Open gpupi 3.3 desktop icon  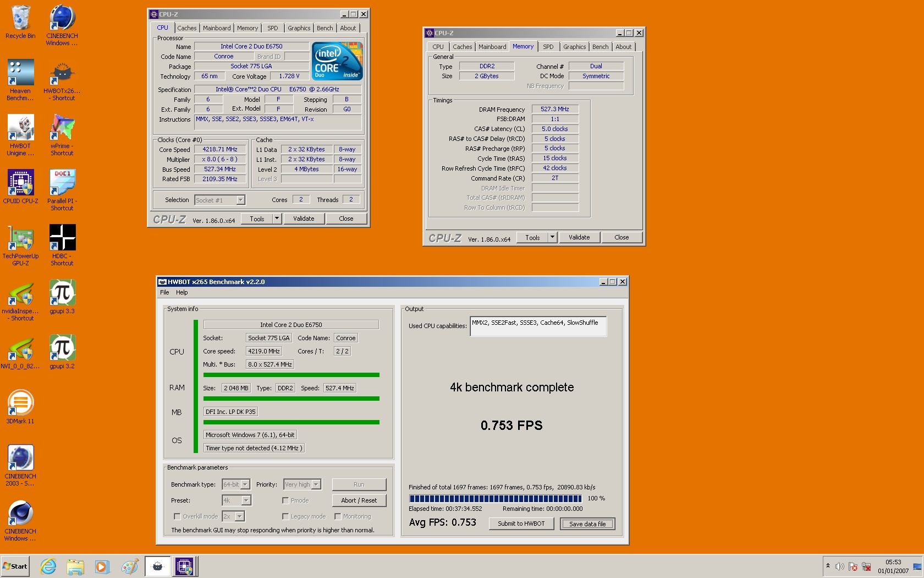tap(62, 297)
